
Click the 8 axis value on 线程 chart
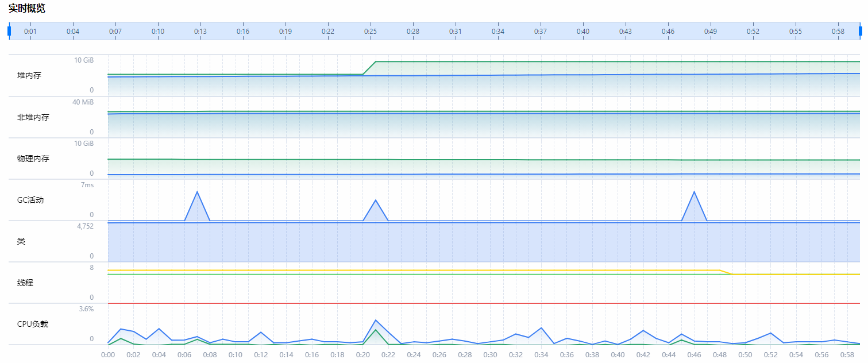[x=92, y=268]
